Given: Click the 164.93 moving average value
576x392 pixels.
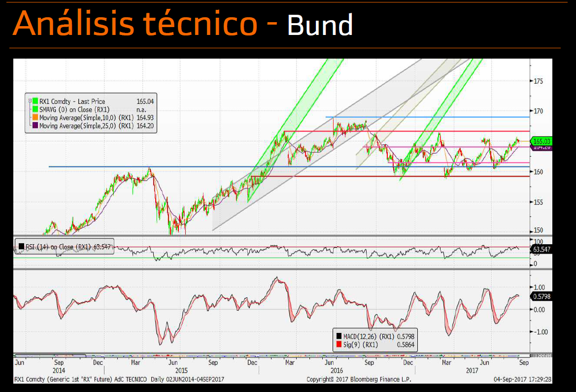Looking at the screenshot, I should 145,118.
